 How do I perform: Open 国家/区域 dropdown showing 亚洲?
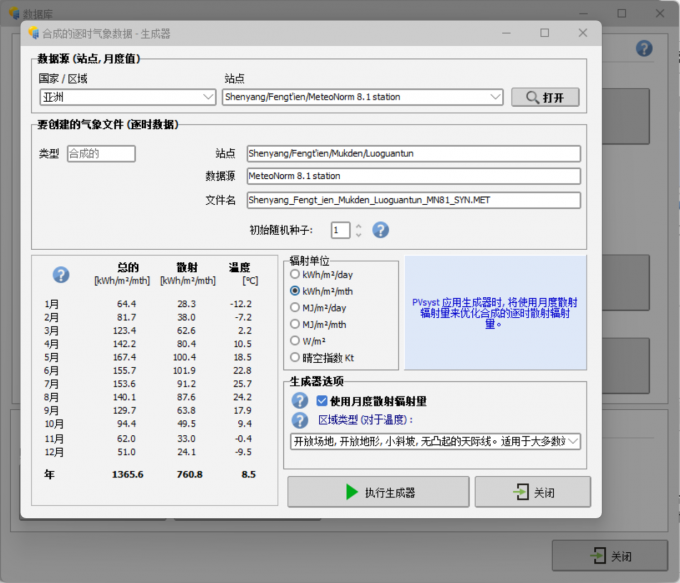(x=128, y=97)
